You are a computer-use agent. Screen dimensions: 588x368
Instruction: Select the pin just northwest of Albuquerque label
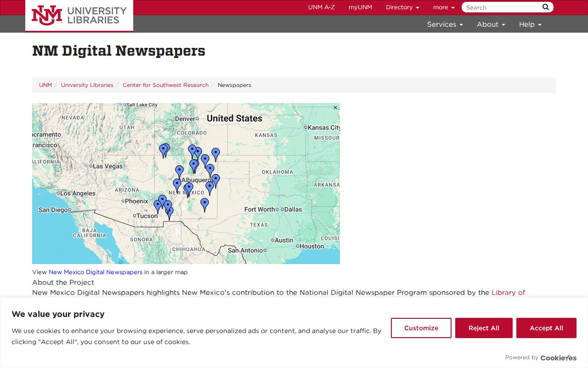click(x=179, y=172)
